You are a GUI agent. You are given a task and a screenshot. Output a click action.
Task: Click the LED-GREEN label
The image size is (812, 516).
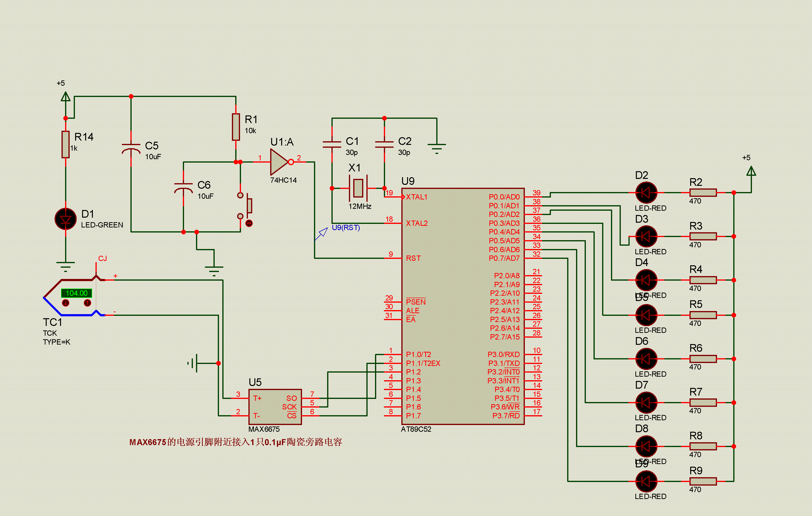[102, 225]
